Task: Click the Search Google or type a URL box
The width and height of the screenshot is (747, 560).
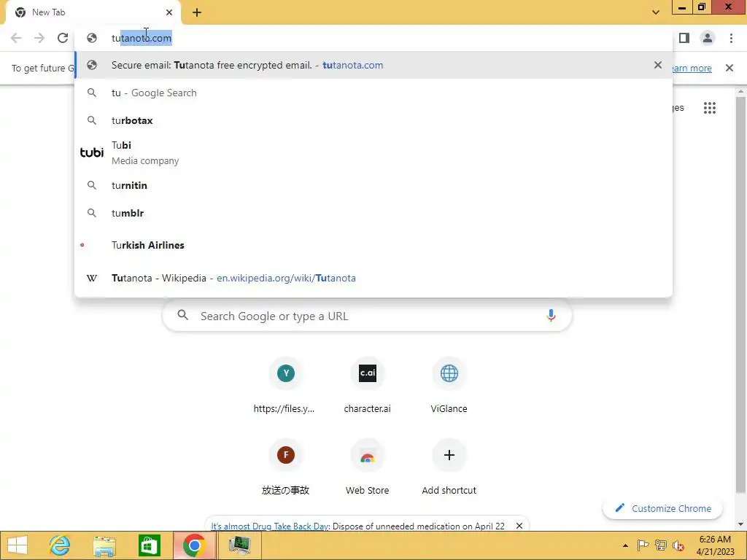Action: 367,316
